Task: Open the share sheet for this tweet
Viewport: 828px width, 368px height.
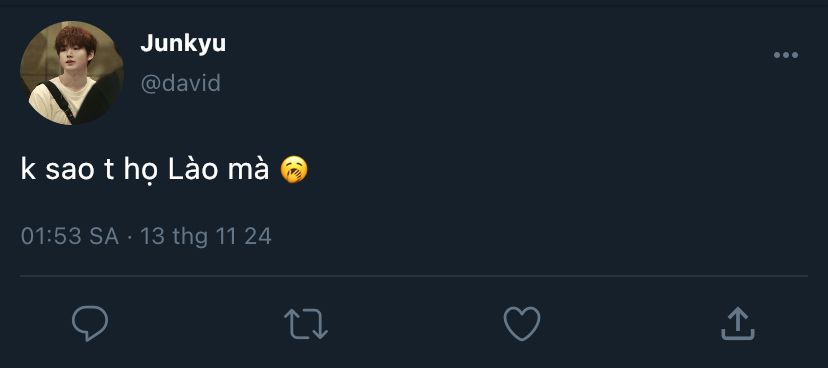Action: (x=738, y=324)
